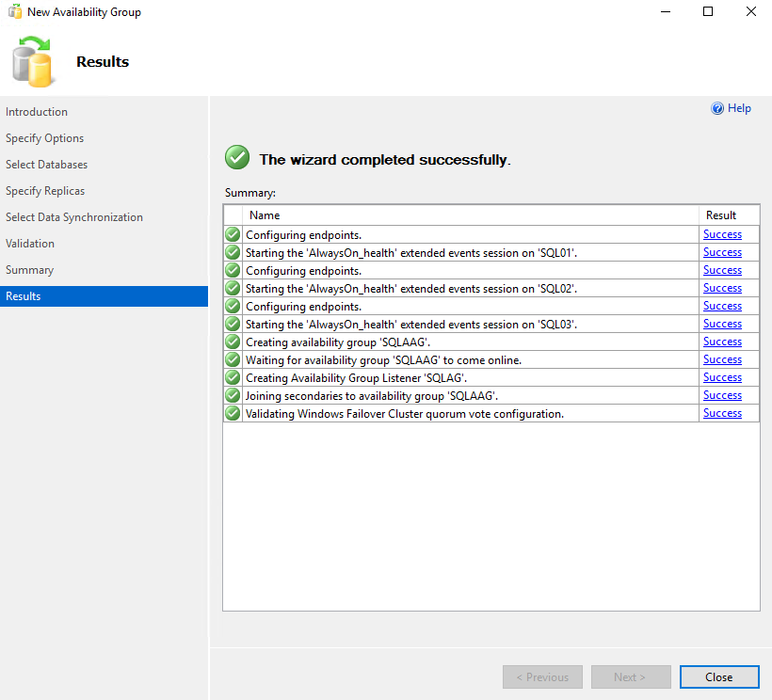The image size is (772, 700).
Task: Select the row text mentioning extended events session on 'SQL02'
Action: click(x=411, y=289)
